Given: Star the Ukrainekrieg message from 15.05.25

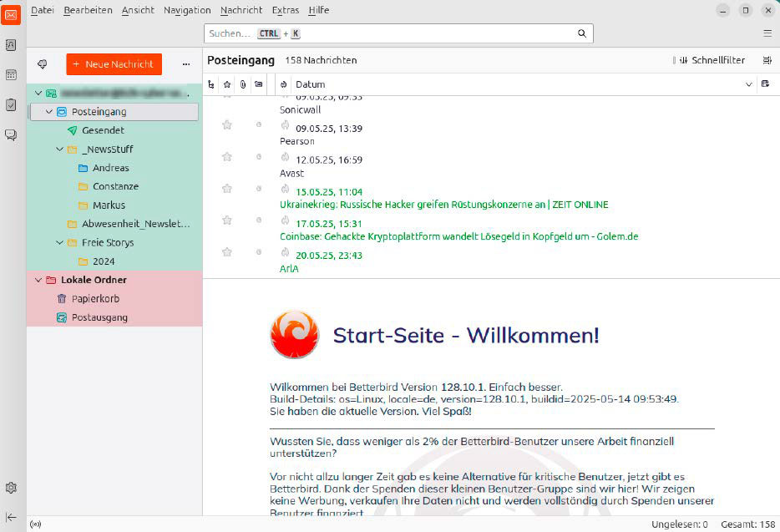Looking at the screenshot, I should [227, 189].
